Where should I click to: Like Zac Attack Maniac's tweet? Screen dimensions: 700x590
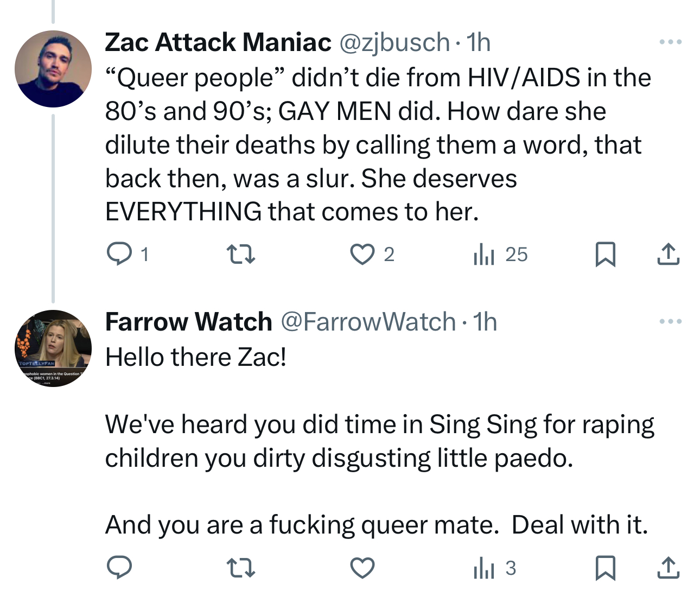(x=362, y=254)
